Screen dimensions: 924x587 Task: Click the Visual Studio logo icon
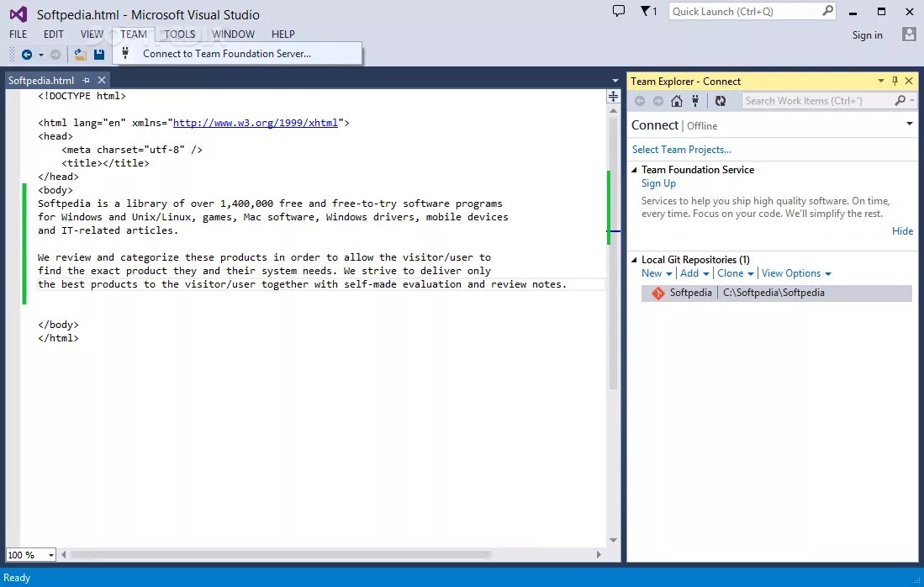[x=18, y=14]
